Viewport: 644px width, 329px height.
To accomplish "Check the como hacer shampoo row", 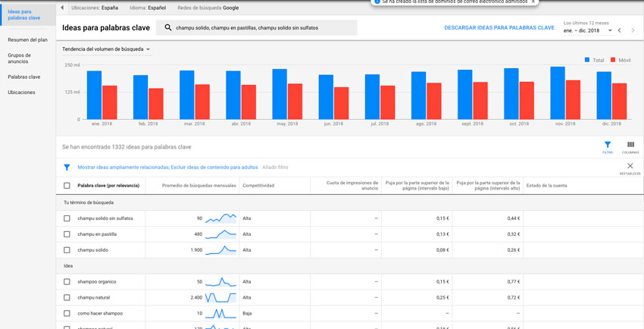I will pyautogui.click(x=67, y=313).
